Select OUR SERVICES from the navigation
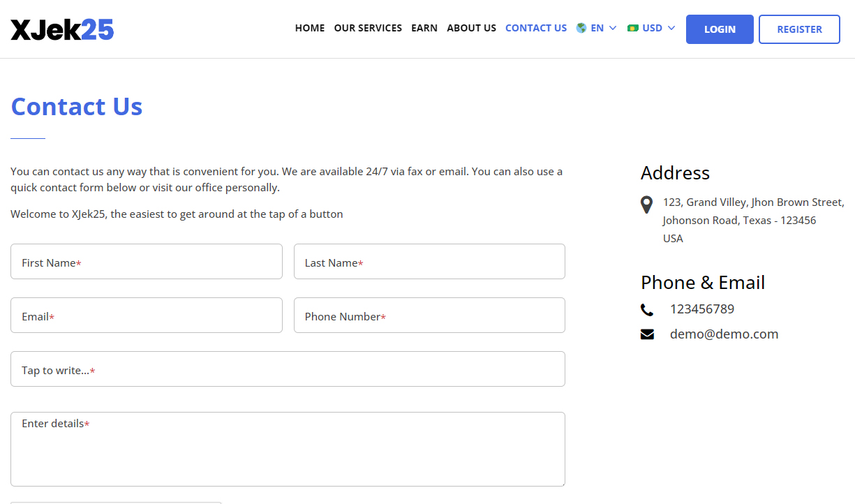The width and height of the screenshot is (855, 504). 368,28
